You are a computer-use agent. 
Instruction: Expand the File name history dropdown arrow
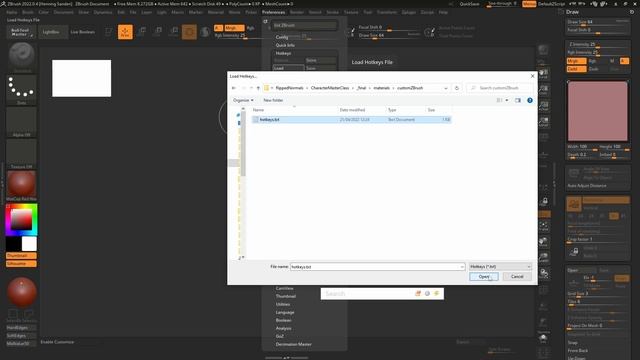point(462,267)
